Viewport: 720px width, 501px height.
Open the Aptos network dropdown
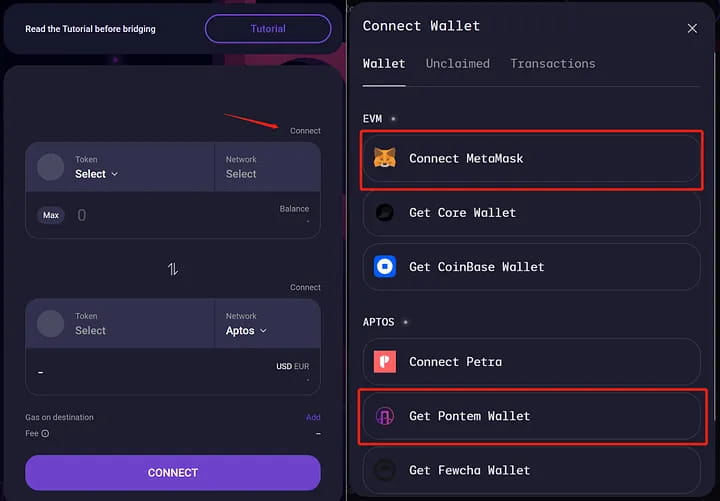(247, 331)
